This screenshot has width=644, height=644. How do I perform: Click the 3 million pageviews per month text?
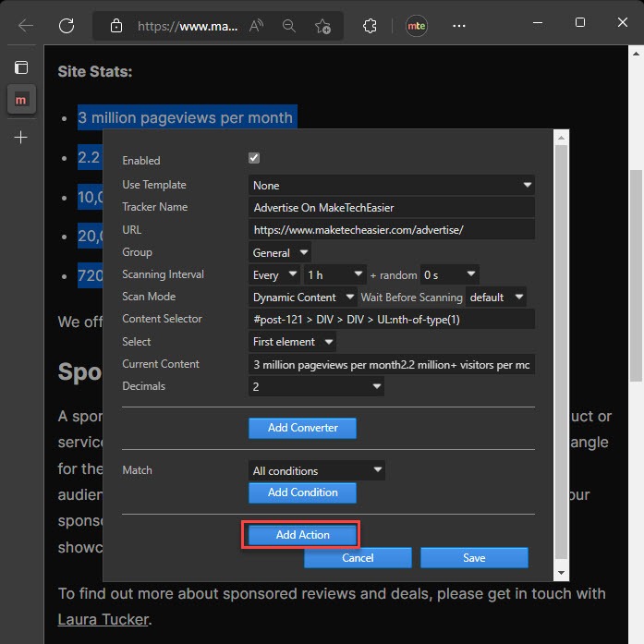click(x=185, y=118)
